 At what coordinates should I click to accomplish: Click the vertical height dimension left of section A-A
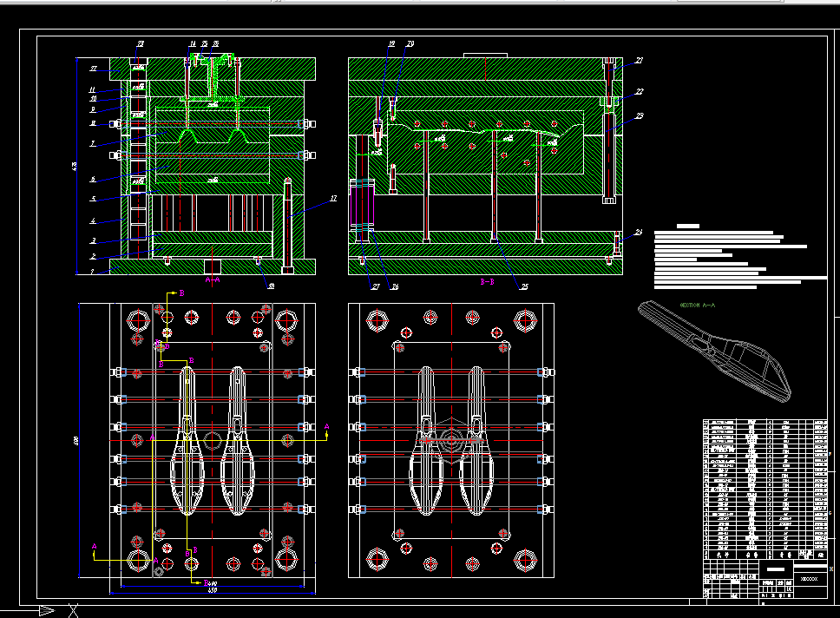tap(74, 167)
